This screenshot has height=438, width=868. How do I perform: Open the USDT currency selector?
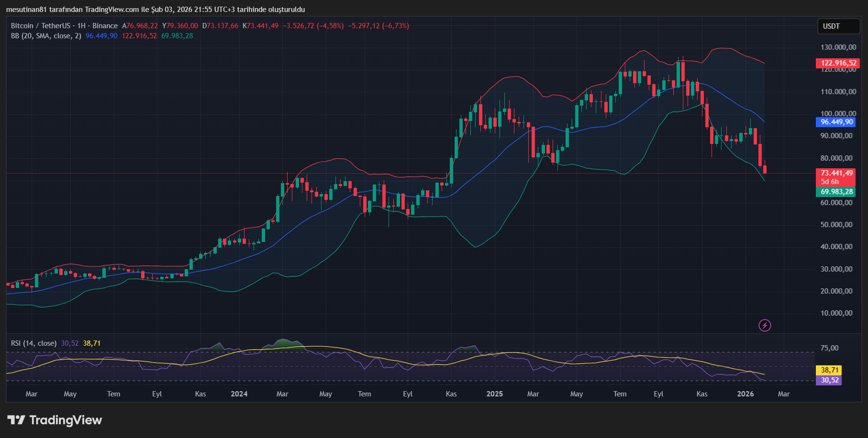(838, 26)
